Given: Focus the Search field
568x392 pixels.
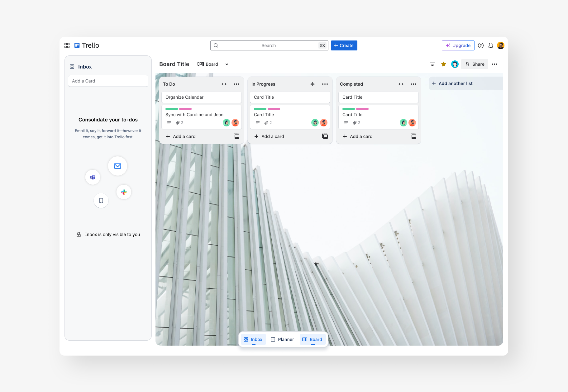Looking at the screenshot, I should (x=269, y=45).
